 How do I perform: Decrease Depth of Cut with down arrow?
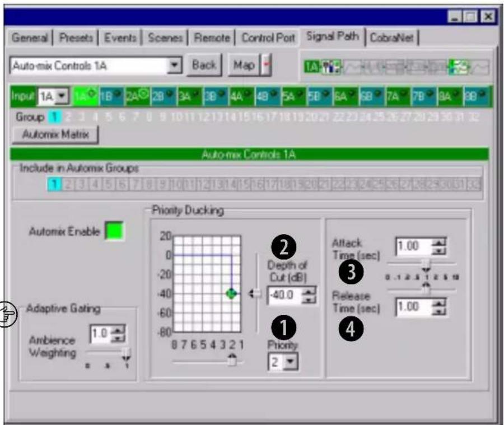coord(309,300)
